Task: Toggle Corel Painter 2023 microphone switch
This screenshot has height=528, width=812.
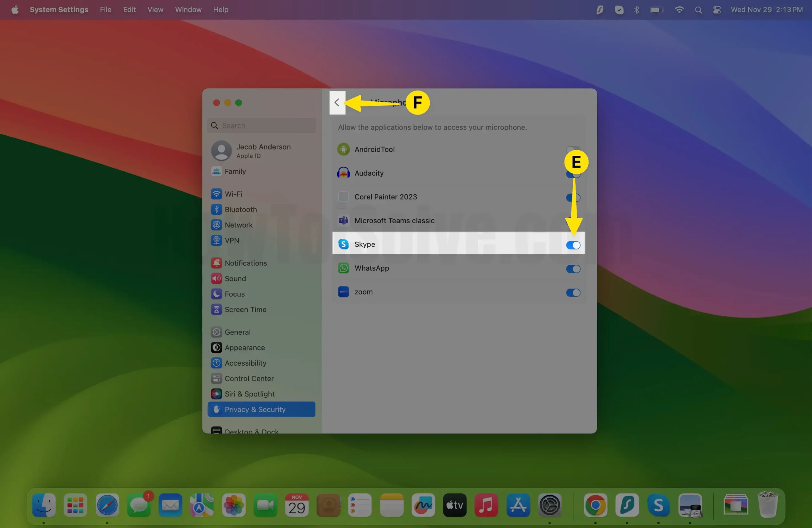Action: 573,198
